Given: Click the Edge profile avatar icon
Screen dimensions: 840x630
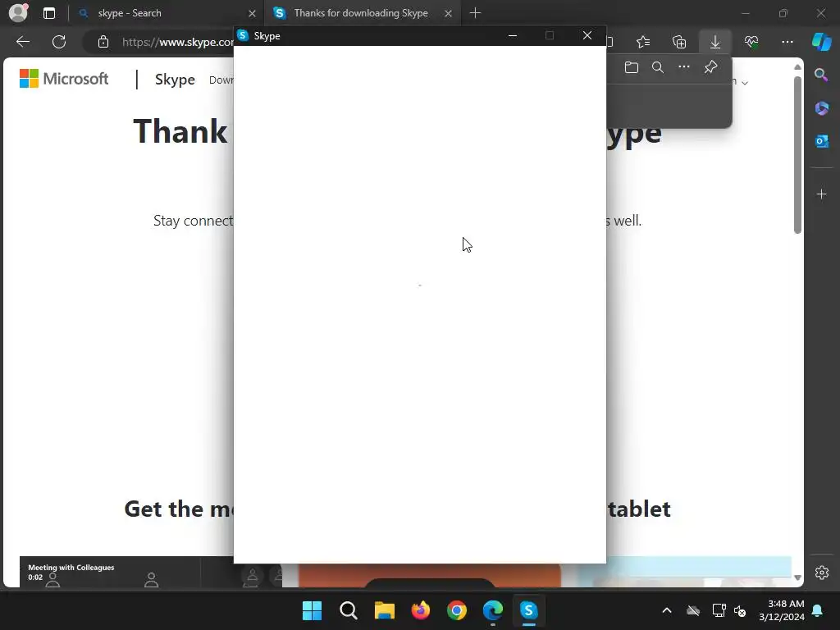Looking at the screenshot, I should pyautogui.click(x=18, y=13).
